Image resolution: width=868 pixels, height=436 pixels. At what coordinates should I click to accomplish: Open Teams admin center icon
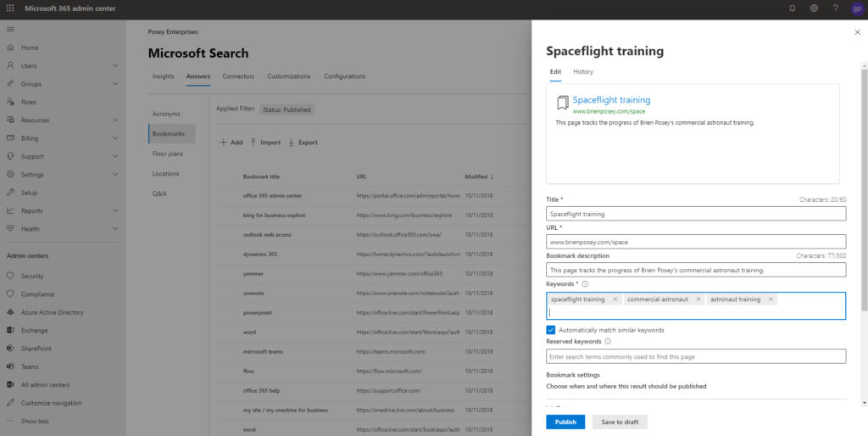[x=10, y=366]
